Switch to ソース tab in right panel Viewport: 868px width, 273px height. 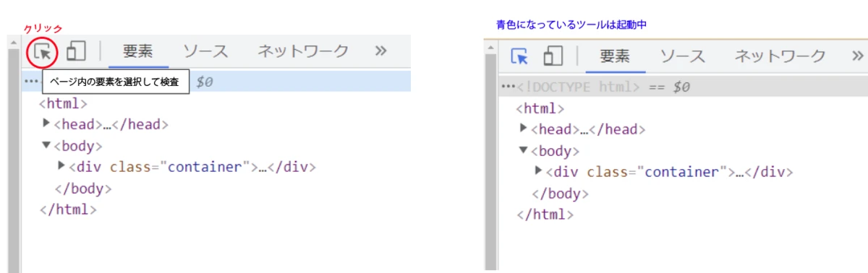tap(683, 56)
